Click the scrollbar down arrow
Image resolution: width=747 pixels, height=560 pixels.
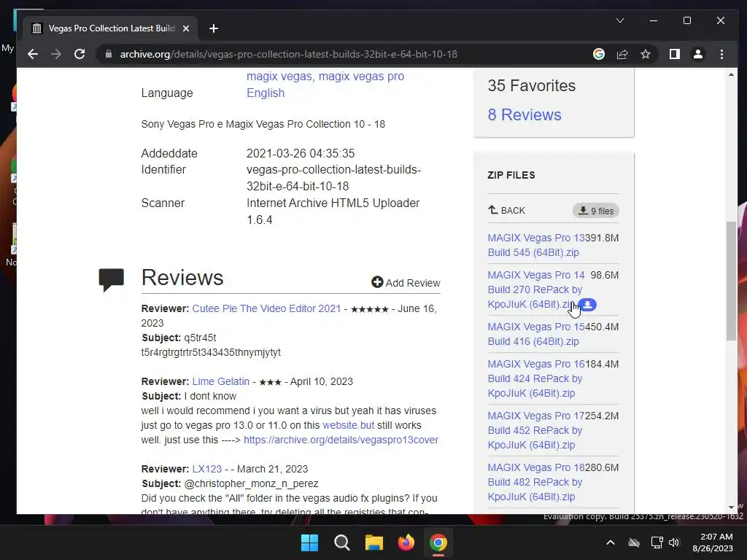731,507
